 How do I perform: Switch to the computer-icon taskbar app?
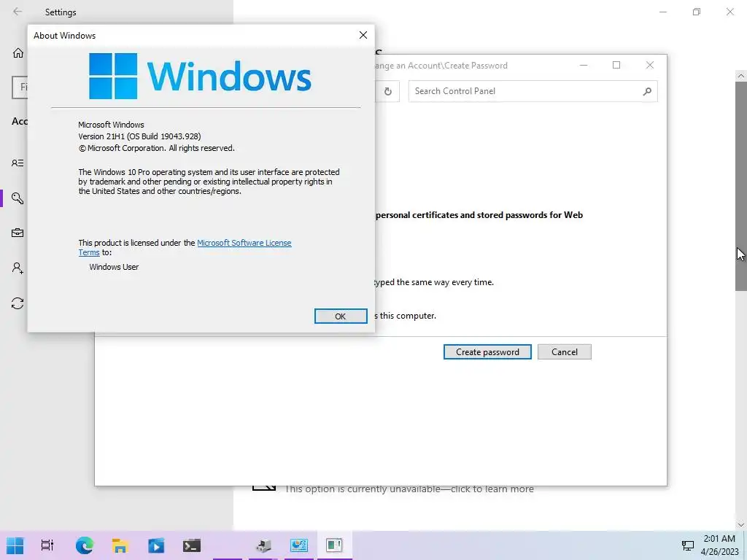point(263,545)
